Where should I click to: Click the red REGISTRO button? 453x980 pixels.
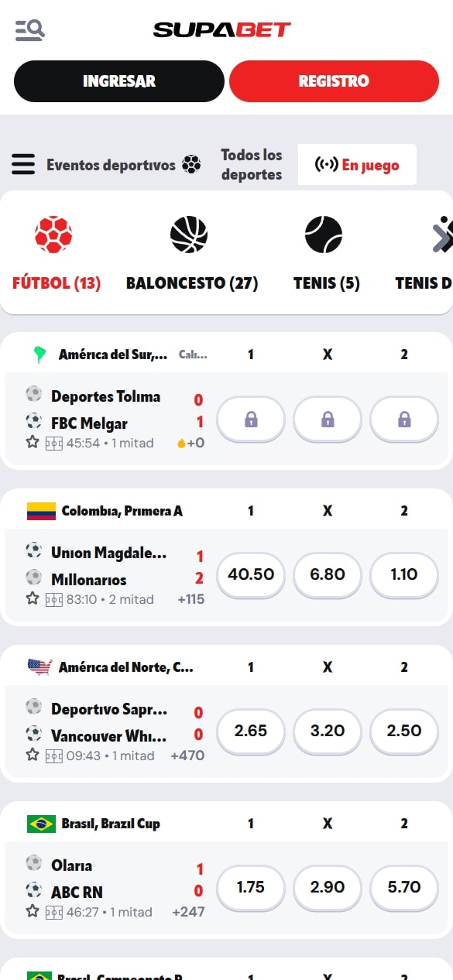pos(334,81)
